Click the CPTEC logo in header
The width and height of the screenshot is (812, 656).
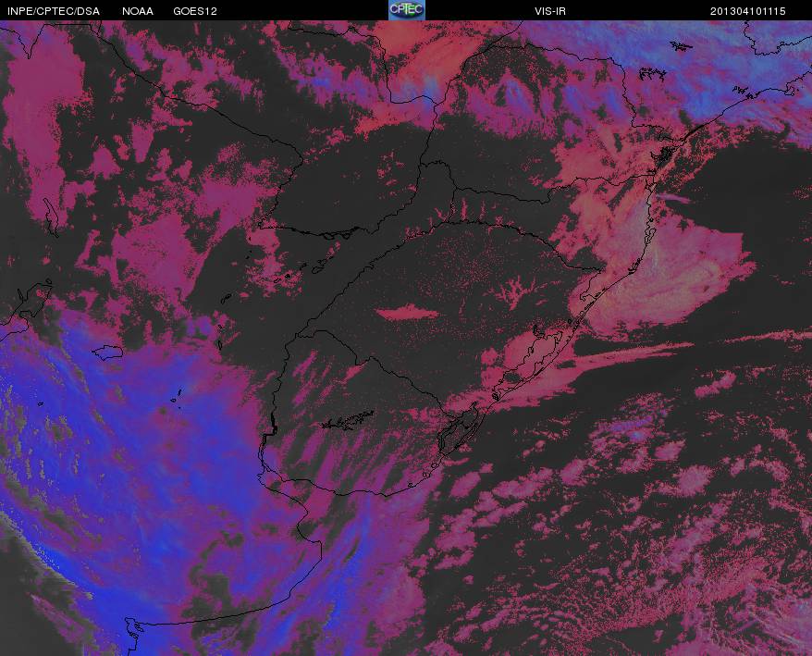pos(407,10)
